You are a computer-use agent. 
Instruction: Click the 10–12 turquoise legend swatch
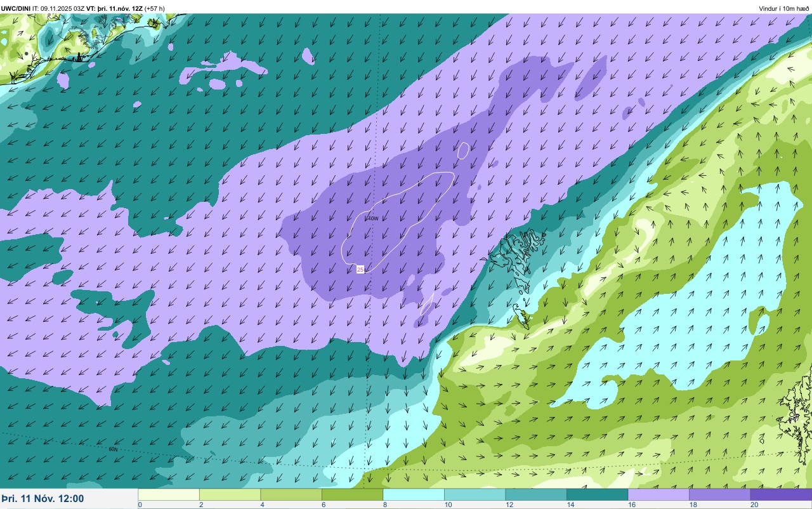475,494
